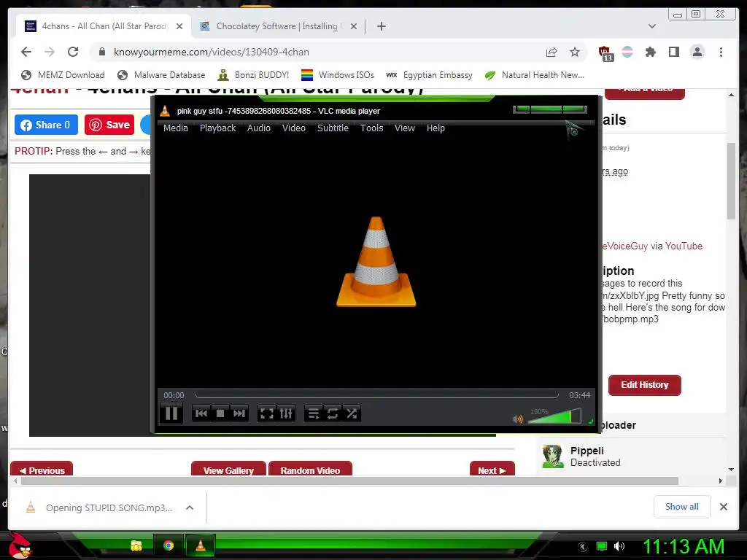Click Edit History button
The image size is (747, 560).
pos(645,385)
